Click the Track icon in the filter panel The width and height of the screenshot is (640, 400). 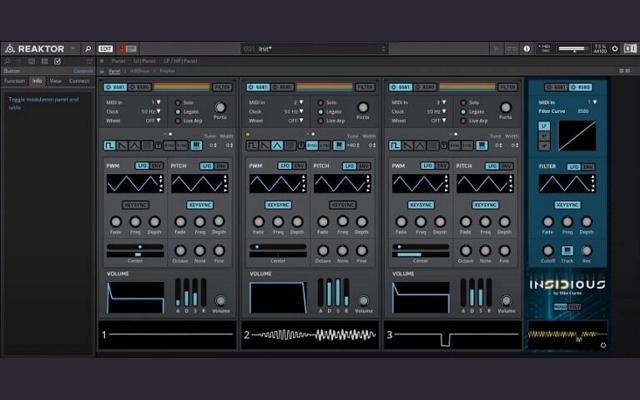(567, 250)
